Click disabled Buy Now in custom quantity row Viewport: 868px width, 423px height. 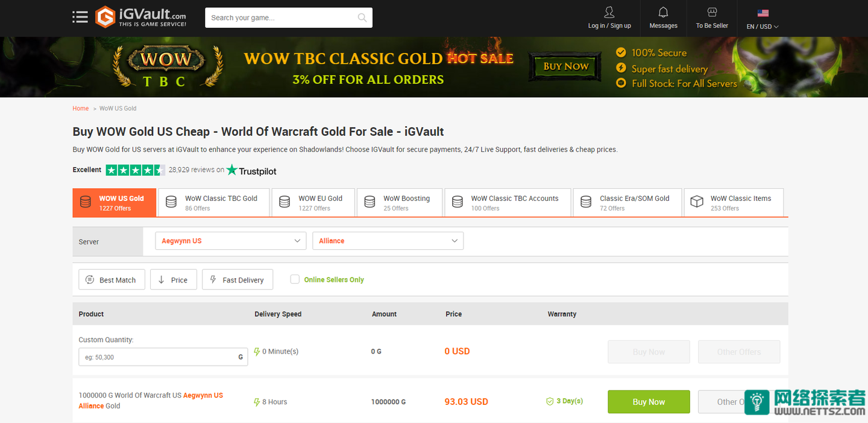[649, 352]
